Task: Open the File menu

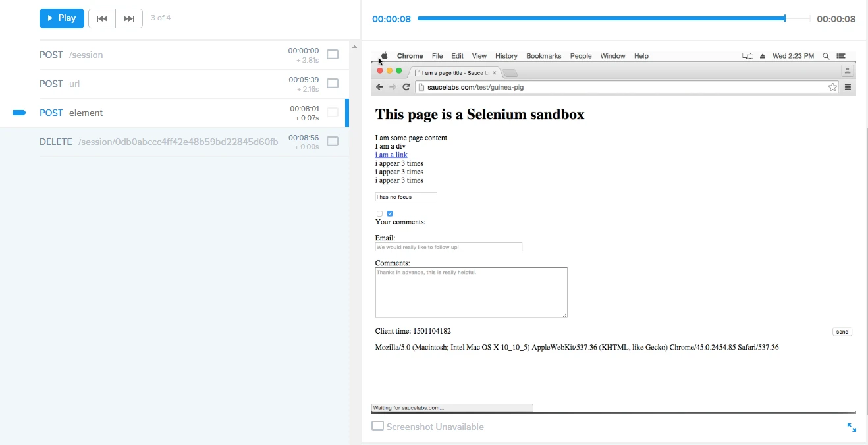Action: [x=437, y=56]
